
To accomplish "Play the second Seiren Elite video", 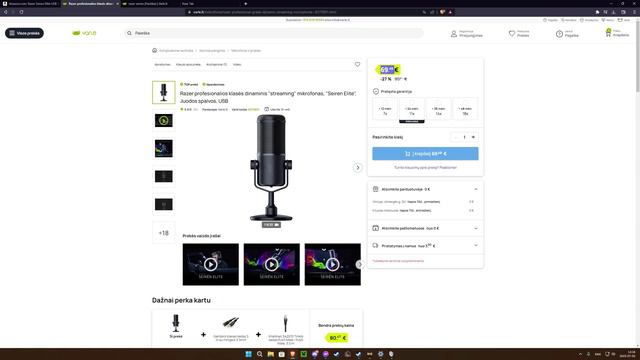I will pos(271,264).
